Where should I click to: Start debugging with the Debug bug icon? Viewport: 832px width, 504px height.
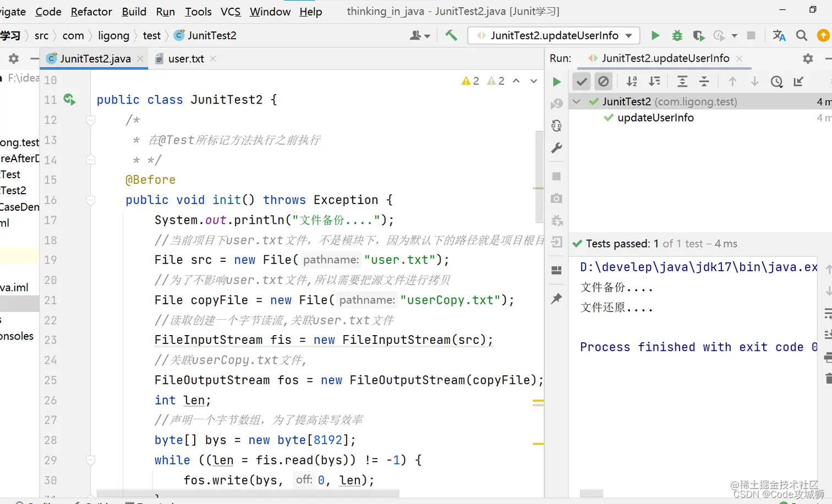pos(677,35)
